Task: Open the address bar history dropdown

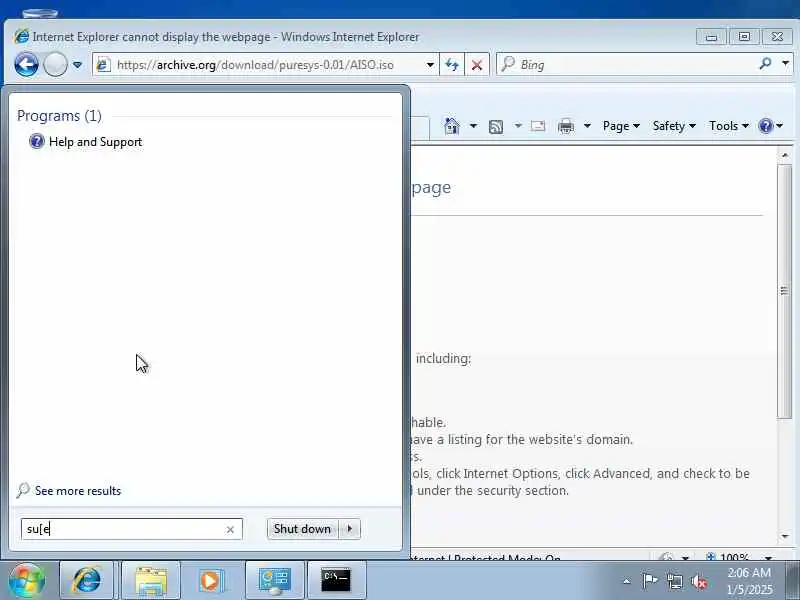Action: click(430, 65)
